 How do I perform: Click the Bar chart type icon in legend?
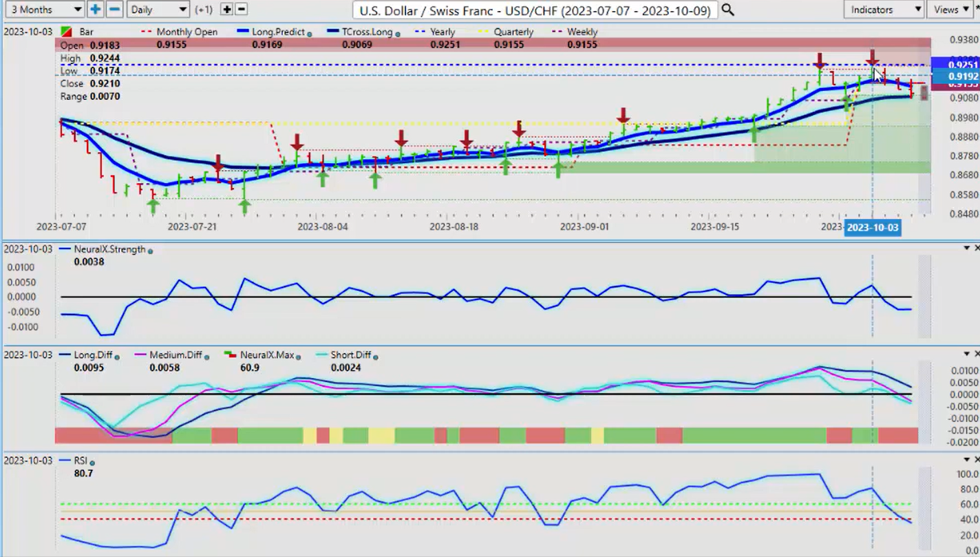point(65,32)
